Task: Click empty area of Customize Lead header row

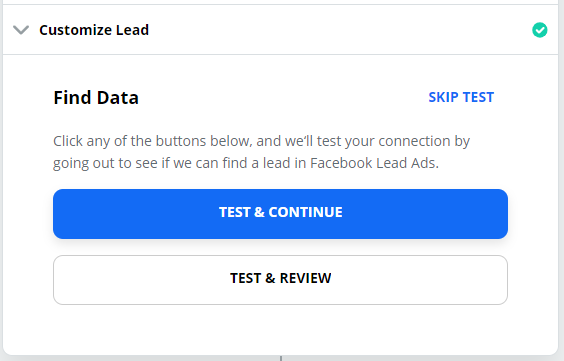Action: click(338, 30)
